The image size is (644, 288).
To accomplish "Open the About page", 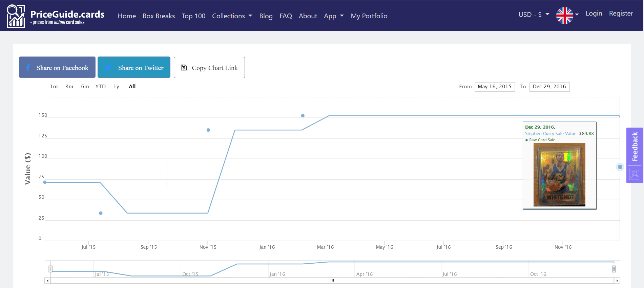I will (x=308, y=16).
